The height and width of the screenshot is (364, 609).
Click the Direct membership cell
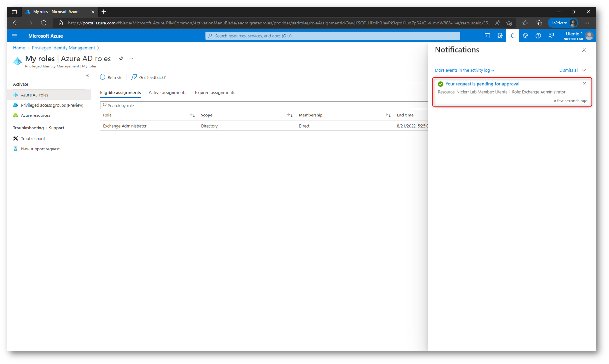coord(304,126)
